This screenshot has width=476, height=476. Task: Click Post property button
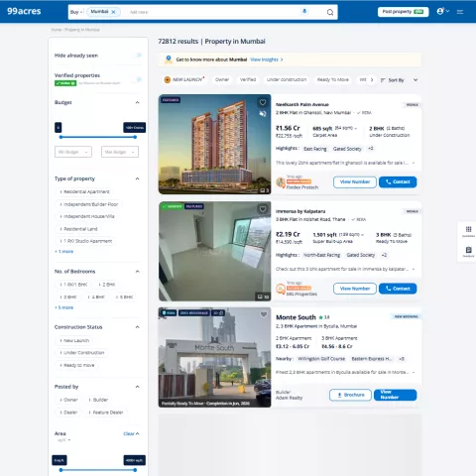pyautogui.click(x=403, y=12)
